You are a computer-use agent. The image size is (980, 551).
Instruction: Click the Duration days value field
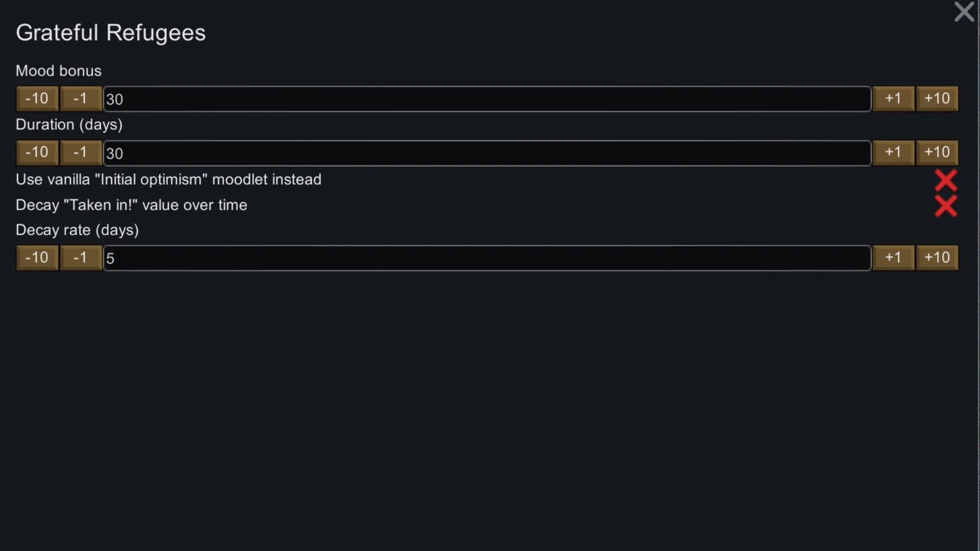click(x=487, y=153)
